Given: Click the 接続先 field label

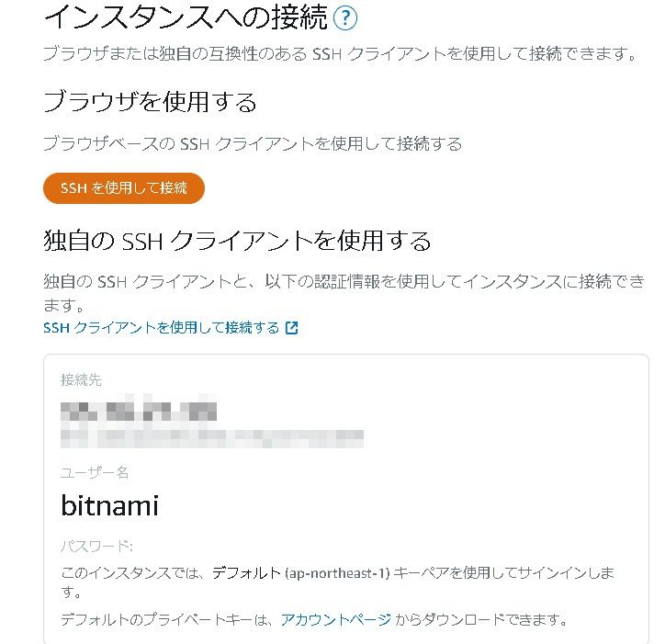Looking at the screenshot, I should pyautogui.click(x=81, y=380).
